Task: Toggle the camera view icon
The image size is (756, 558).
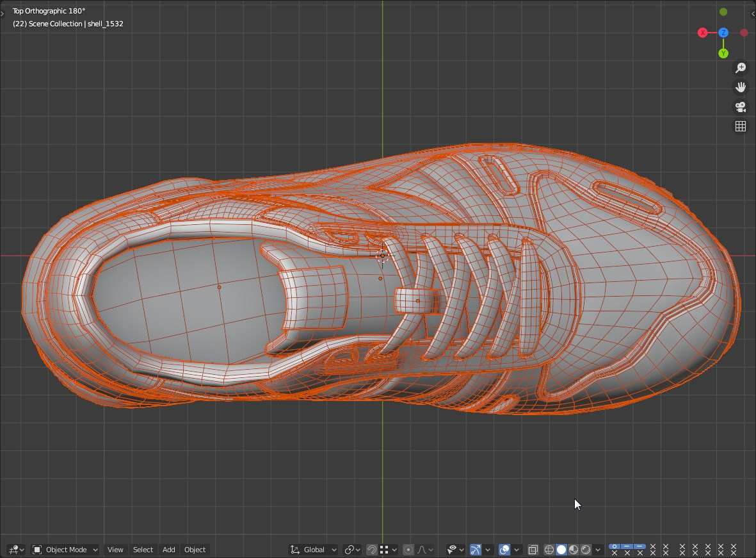Action: (741, 107)
